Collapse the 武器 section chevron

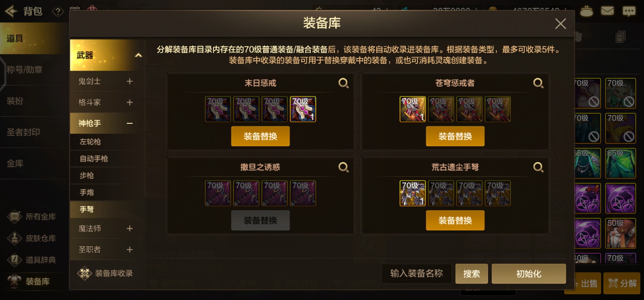tap(138, 55)
